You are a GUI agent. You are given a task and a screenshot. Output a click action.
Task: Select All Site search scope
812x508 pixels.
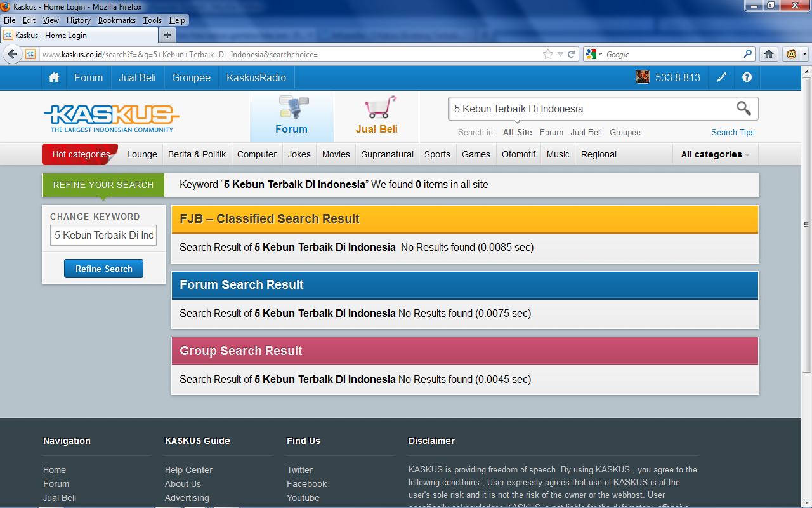pyautogui.click(x=517, y=132)
